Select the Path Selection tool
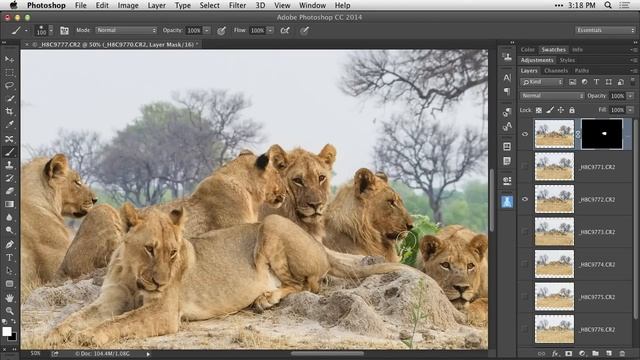Viewport: 640px width, 360px height. (9, 271)
